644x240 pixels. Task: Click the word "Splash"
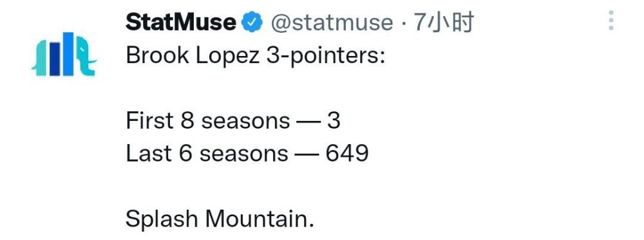(162, 219)
